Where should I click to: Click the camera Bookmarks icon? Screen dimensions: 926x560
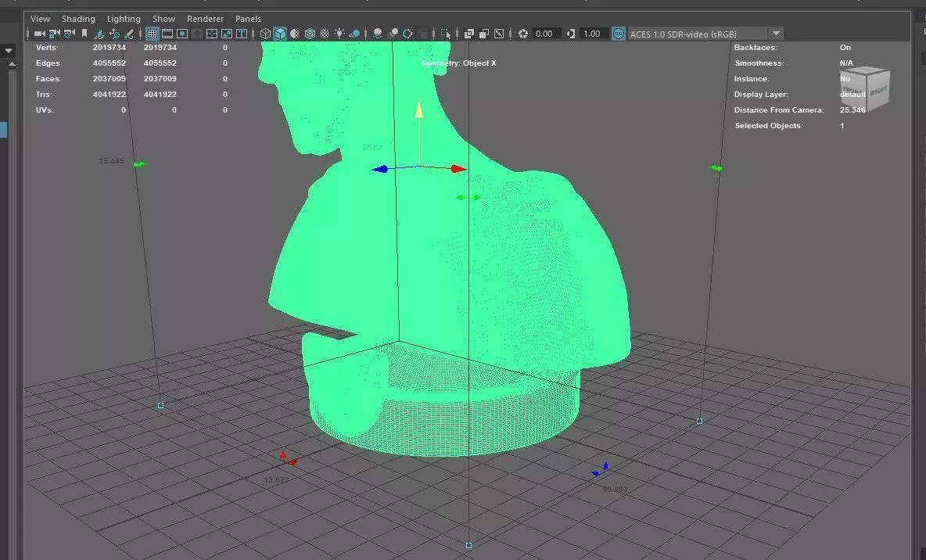pyautogui.click(x=84, y=34)
